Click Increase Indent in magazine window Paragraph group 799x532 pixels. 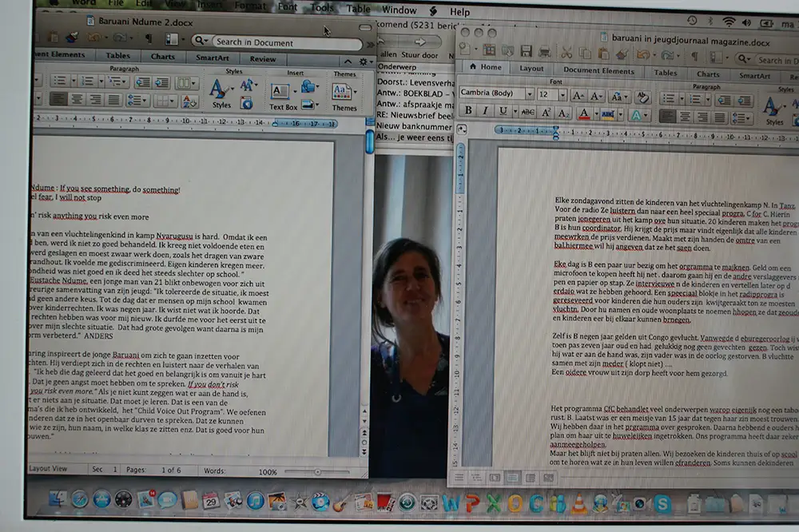(x=743, y=101)
